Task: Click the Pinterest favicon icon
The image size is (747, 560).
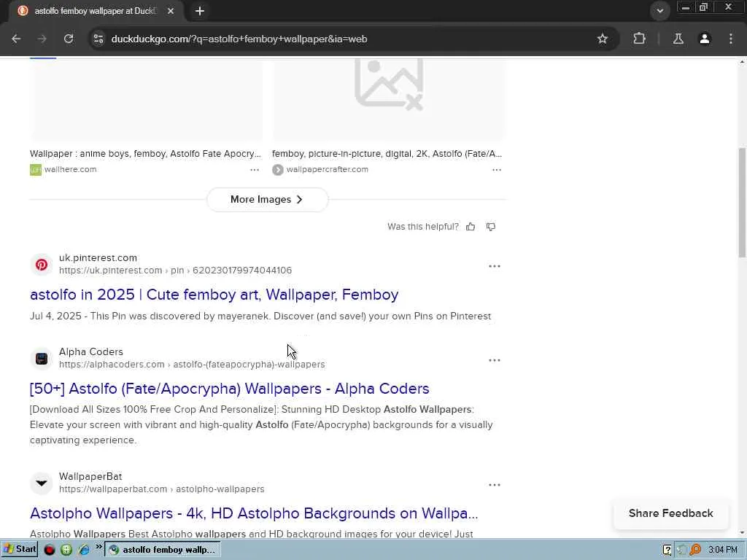Action: tap(42, 265)
